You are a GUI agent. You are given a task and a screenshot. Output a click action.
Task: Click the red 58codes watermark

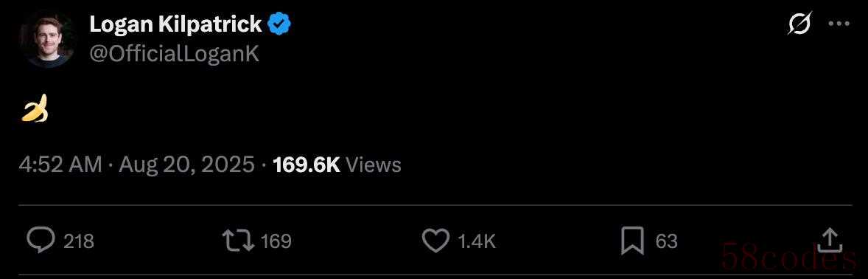(x=789, y=258)
